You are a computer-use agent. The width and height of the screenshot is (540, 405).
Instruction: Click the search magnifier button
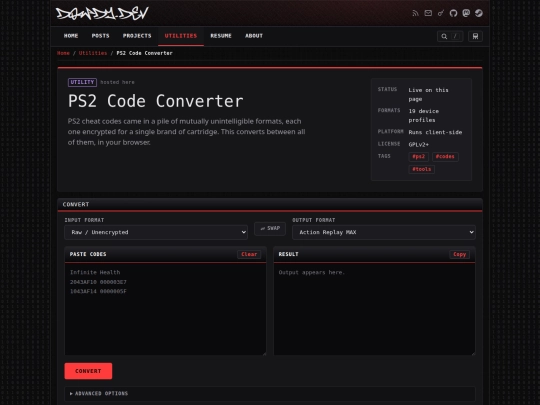tap(450, 36)
